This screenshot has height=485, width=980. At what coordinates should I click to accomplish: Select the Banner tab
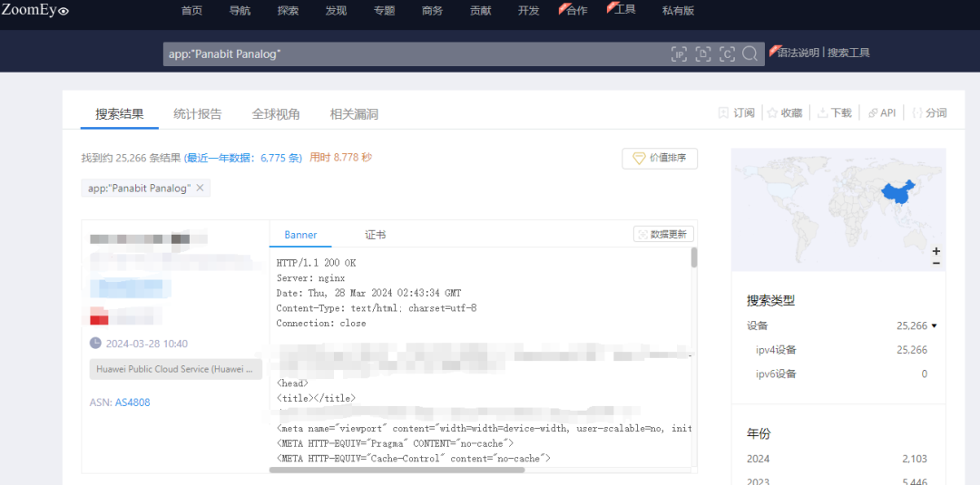tap(300, 235)
